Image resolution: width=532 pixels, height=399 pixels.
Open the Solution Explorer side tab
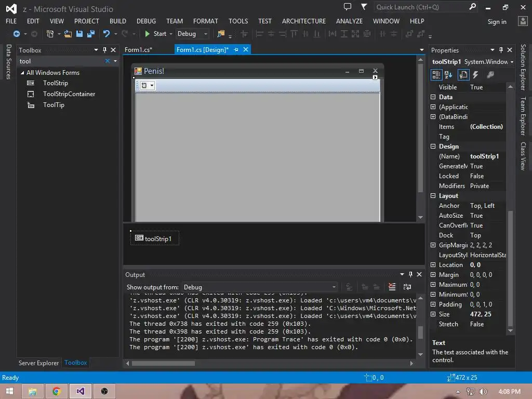point(523,67)
